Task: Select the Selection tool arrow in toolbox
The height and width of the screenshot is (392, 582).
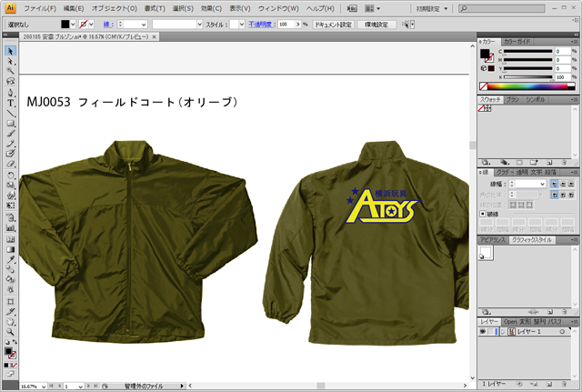Action: [x=10, y=50]
